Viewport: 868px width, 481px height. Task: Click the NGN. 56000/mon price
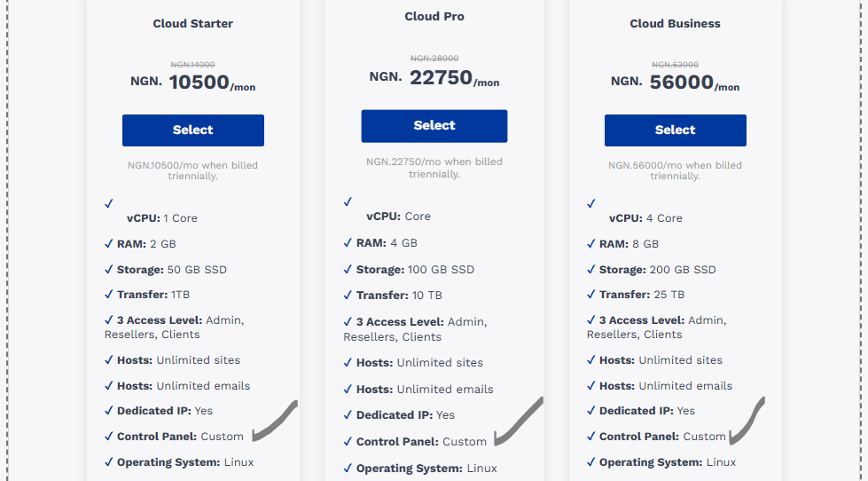(675, 82)
